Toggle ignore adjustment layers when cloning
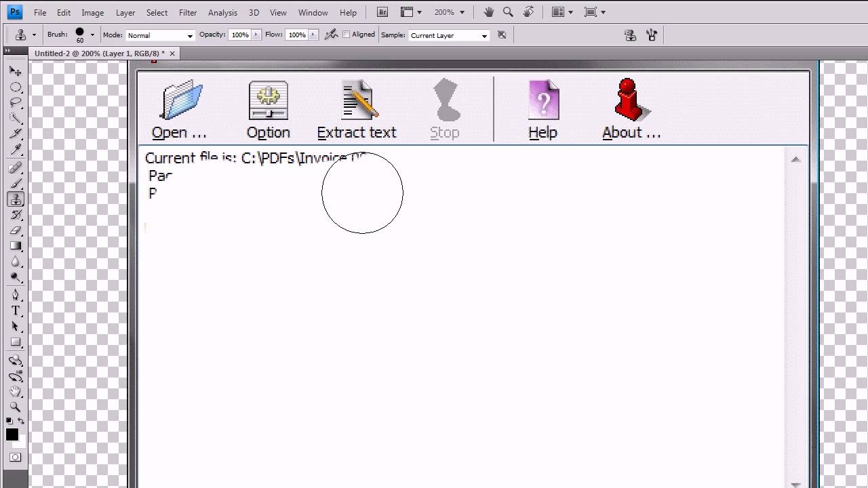868x488 pixels. (502, 35)
